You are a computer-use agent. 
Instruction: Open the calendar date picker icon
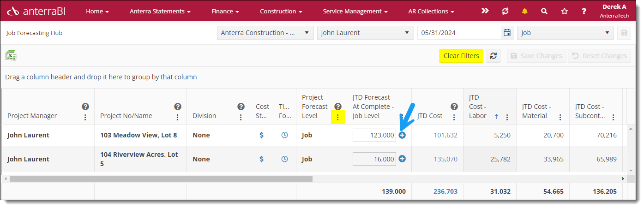click(x=507, y=33)
